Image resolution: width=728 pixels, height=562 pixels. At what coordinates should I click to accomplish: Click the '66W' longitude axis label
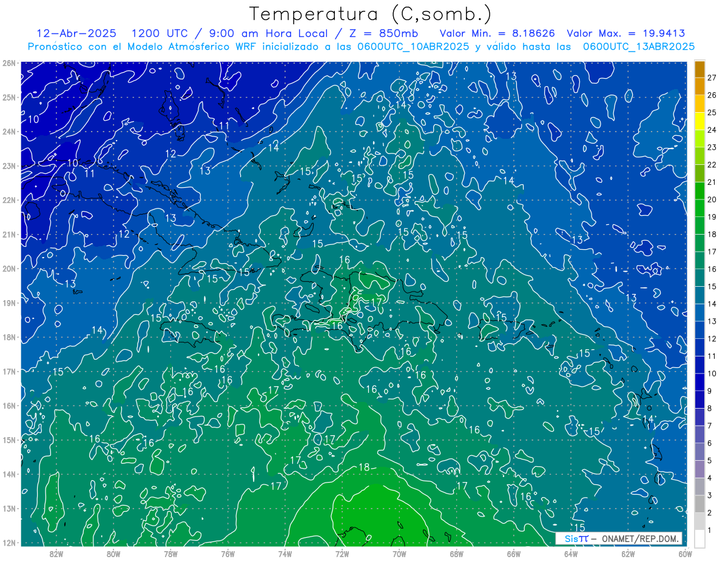(x=513, y=554)
